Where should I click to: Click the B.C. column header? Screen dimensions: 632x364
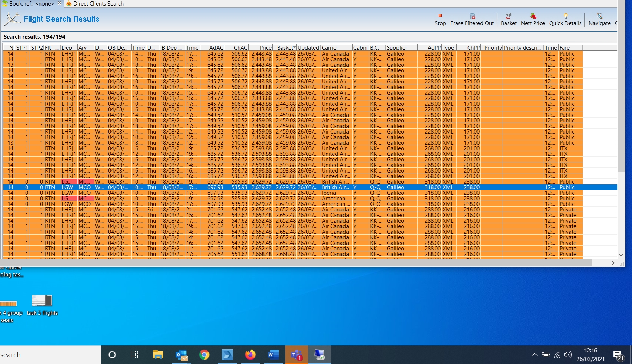tap(377, 47)
